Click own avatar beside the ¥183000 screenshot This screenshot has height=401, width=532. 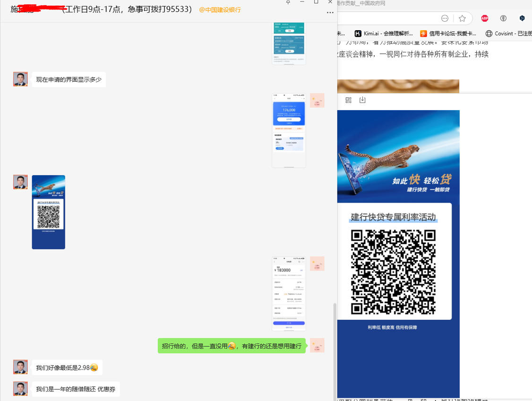[317, 264]
